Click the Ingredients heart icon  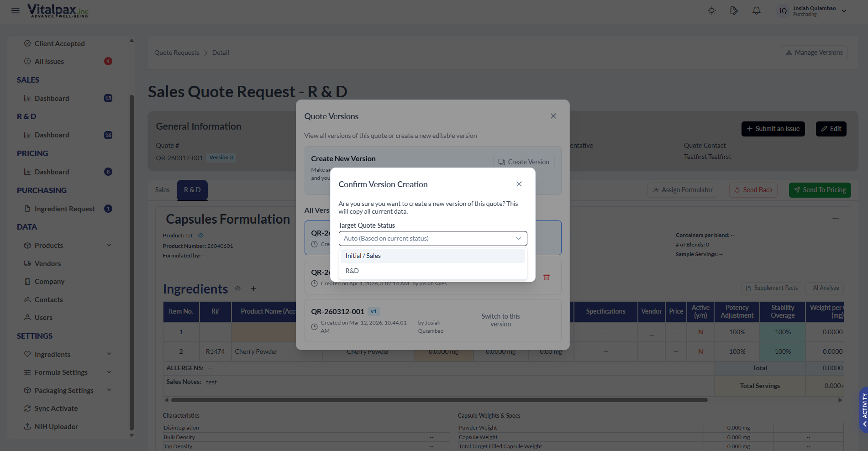[x=27, y=354]
